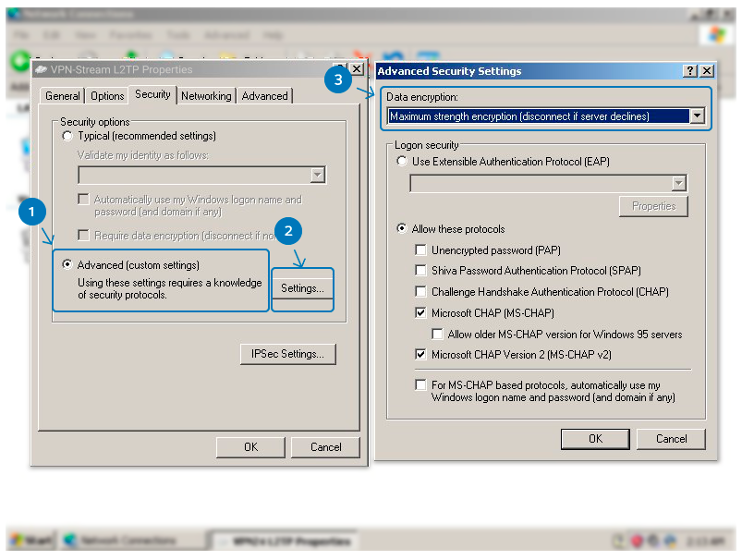Select Typical (recommended settings) radio option
The height and width of the screenshot is (560, 742).
point(67,137)
